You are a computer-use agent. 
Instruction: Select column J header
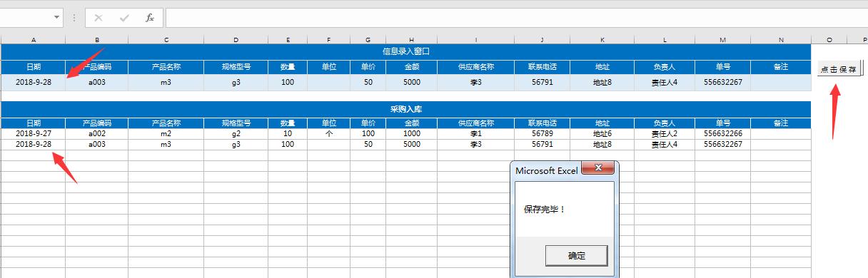542,40
